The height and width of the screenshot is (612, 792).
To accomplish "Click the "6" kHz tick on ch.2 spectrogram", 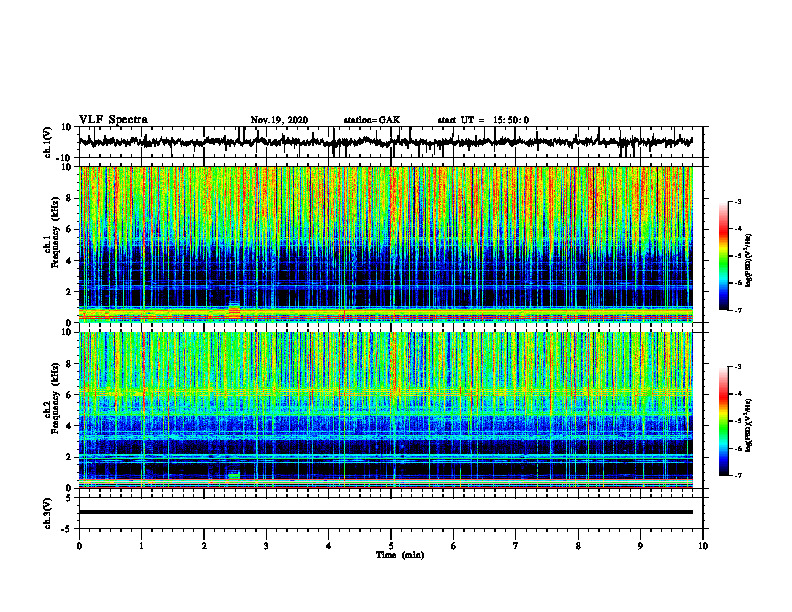I will (69, 394).
